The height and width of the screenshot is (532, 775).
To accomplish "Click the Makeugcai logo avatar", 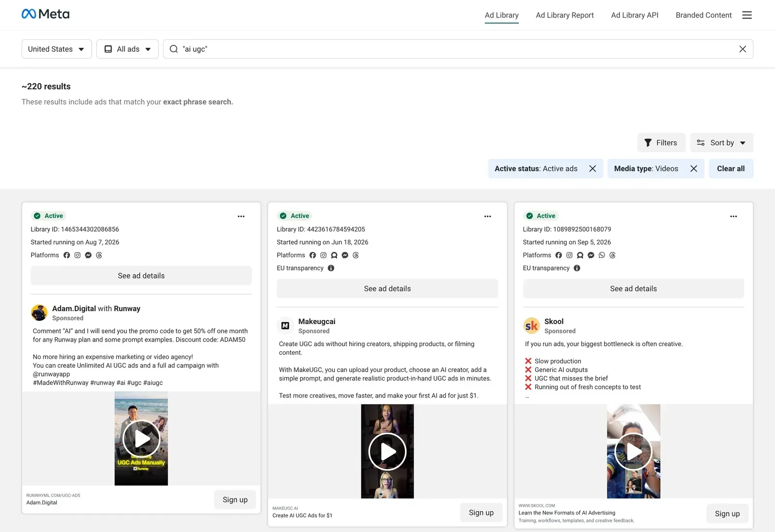I will pos(285,326).
